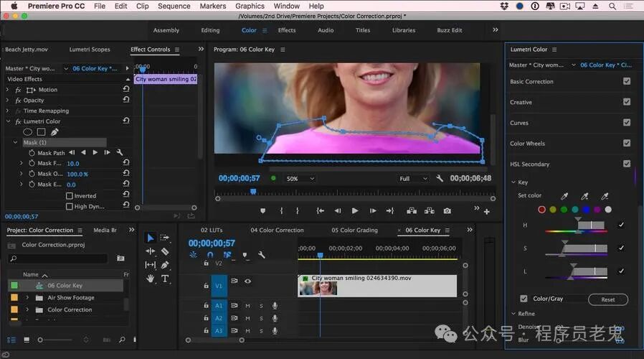Select the ellipse mask tool under Lumetri Color
The image size is (644, 359).
pyautogui.click(x=27, y=132)
